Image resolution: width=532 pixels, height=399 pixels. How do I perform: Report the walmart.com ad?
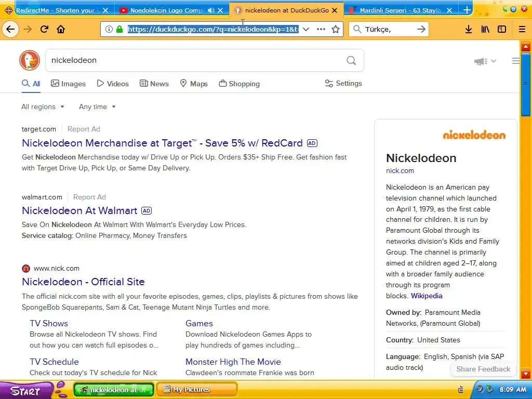click(89, 197)
